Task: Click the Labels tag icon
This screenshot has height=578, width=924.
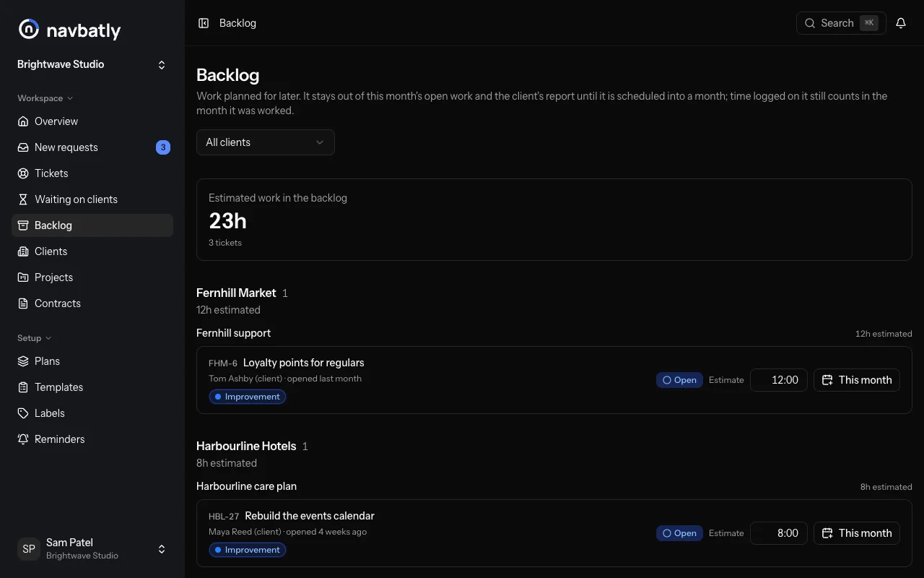Action: (23, 413)
